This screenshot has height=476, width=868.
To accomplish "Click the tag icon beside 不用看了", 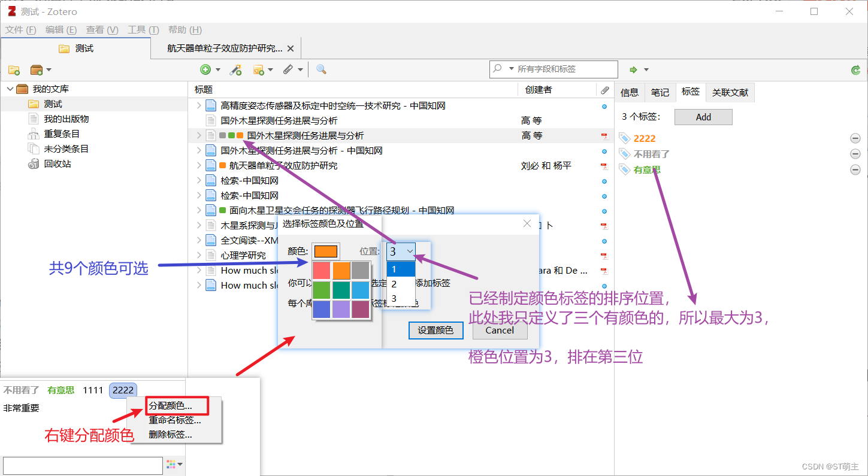I will click(x=625, y=154).
